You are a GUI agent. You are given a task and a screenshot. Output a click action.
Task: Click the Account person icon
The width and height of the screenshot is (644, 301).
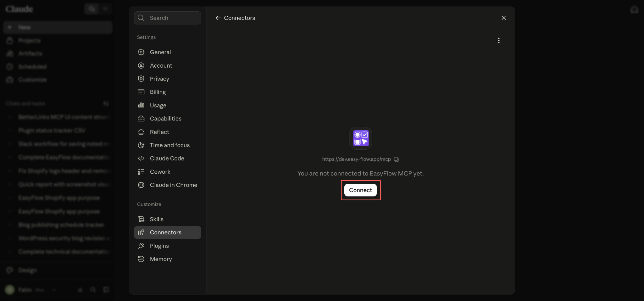pos(141,65)
